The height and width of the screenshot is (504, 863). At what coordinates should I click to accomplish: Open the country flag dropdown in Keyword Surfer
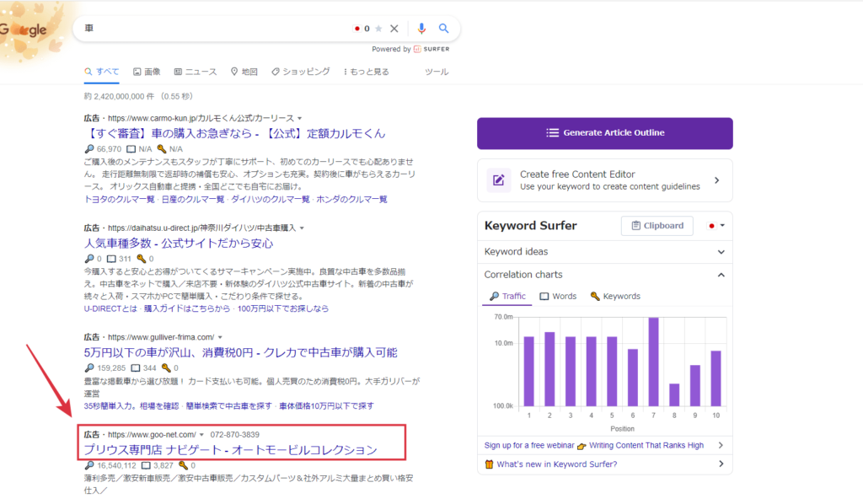[x=716, y=226]
